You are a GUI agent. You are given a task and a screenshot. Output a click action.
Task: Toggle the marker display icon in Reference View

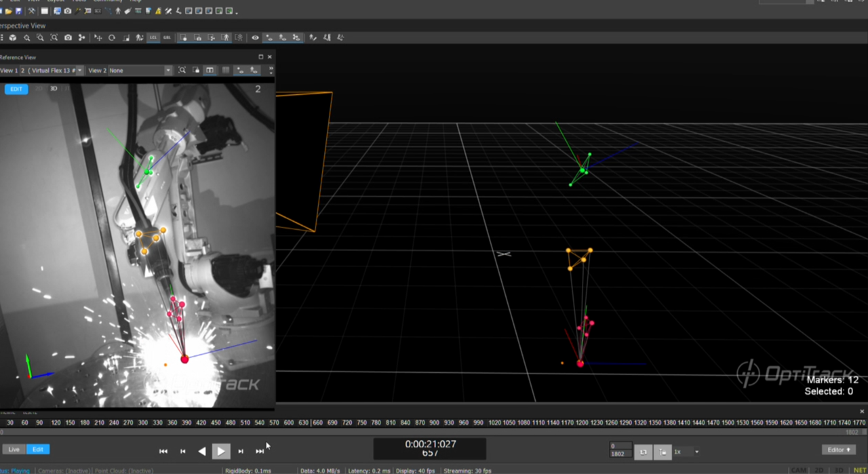pos(240,71)
